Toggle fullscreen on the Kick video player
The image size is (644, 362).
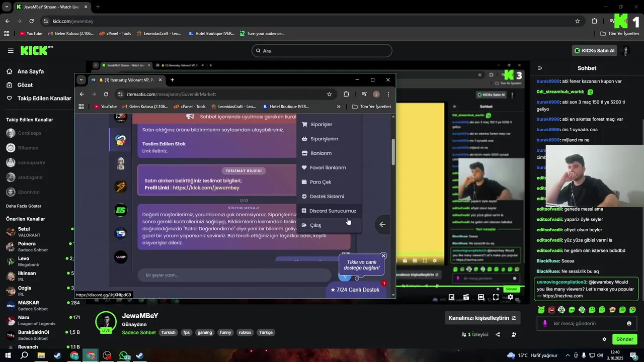point(496,297)
